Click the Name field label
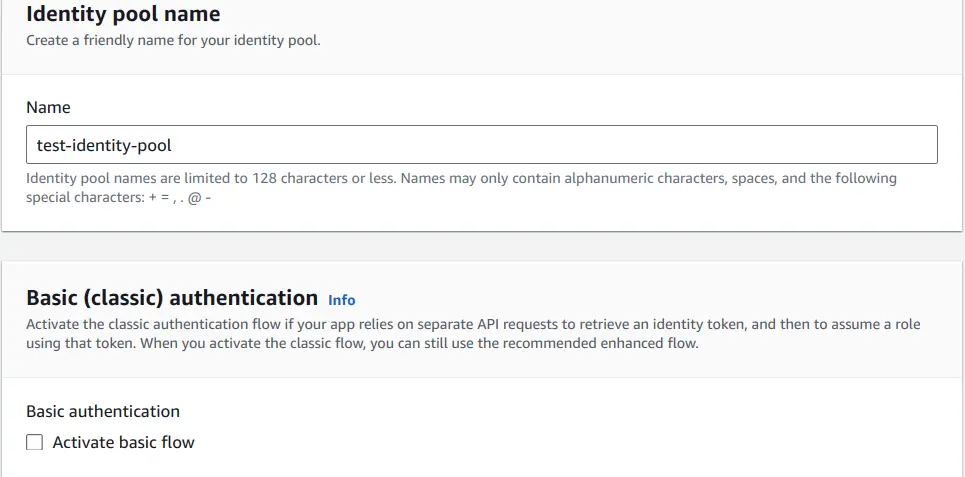Screen dimensions: 965x477 pos(48,107)
